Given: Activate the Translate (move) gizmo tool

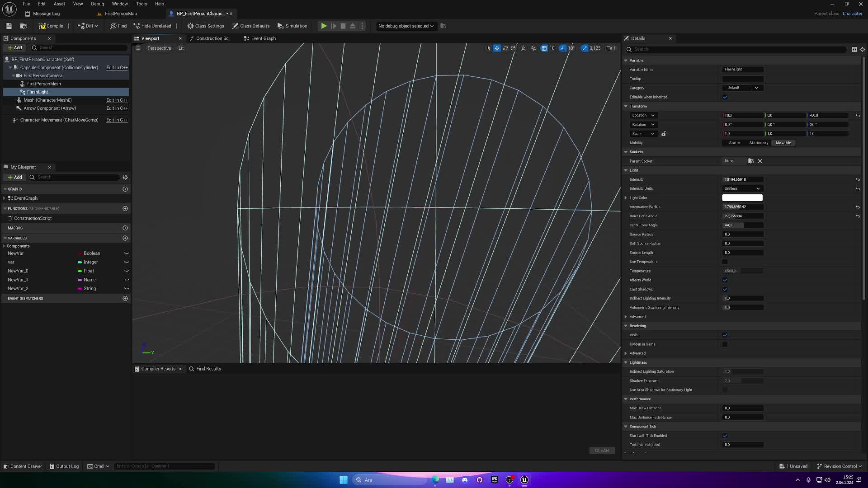Looking at the screenshot, I should (497, 48).
